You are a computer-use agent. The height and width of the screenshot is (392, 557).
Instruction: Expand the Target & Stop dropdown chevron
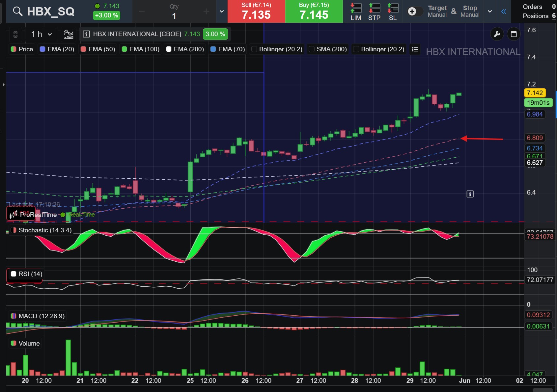click(490, 12)
